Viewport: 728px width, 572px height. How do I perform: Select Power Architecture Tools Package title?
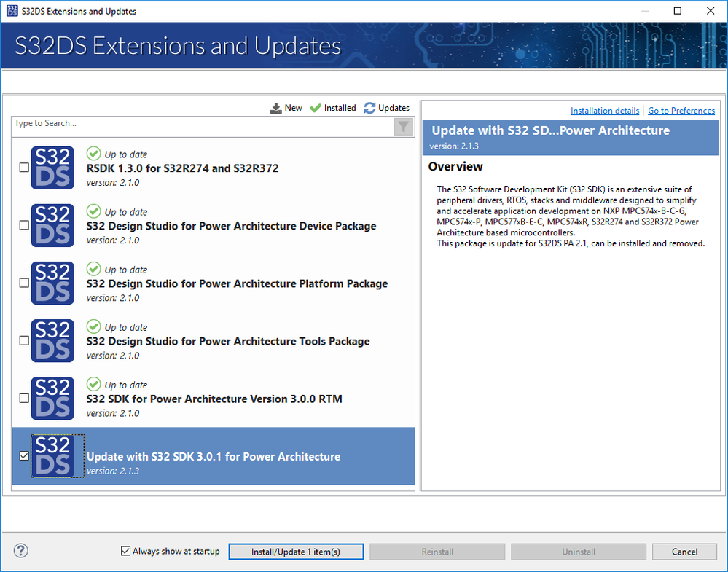coord(228,341)
